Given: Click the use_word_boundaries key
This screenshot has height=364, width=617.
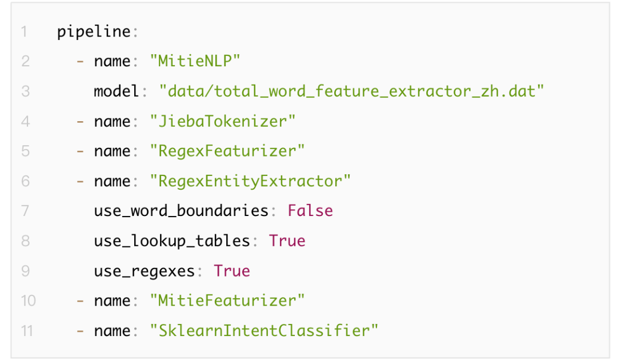Looking at the screenshot, I should point(181,211).
